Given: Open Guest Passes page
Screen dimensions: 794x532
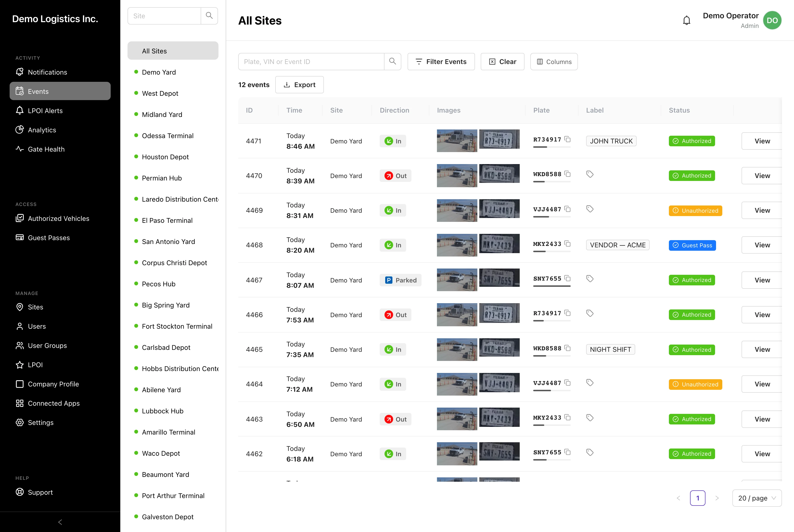Looking at the screenshot, I should pos(60,237).
